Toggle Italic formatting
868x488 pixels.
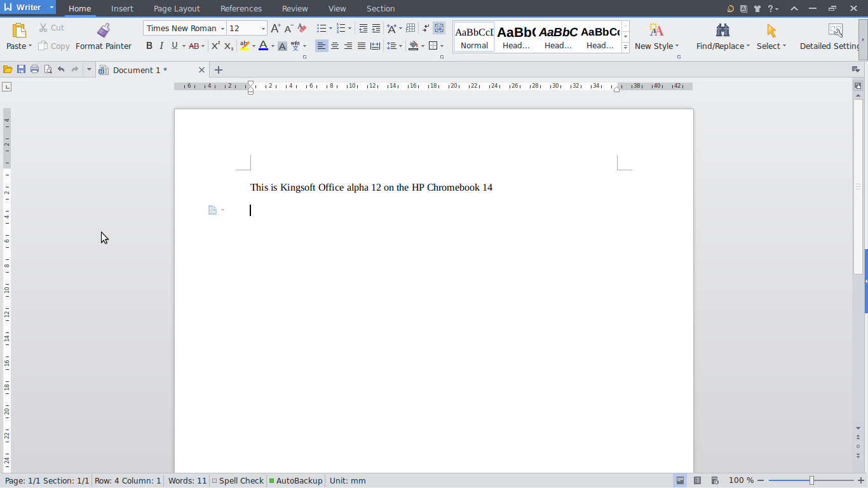click(161, 46)
